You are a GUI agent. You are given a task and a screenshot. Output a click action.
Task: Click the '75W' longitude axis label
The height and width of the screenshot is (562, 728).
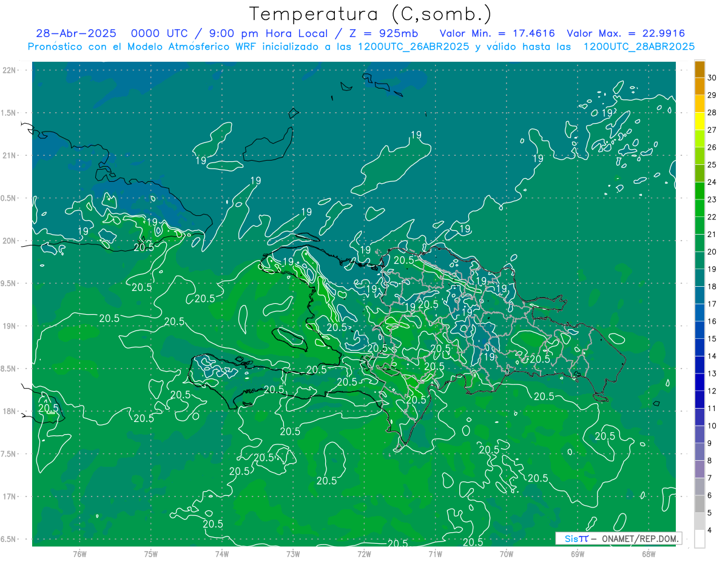tap(150, 554)
